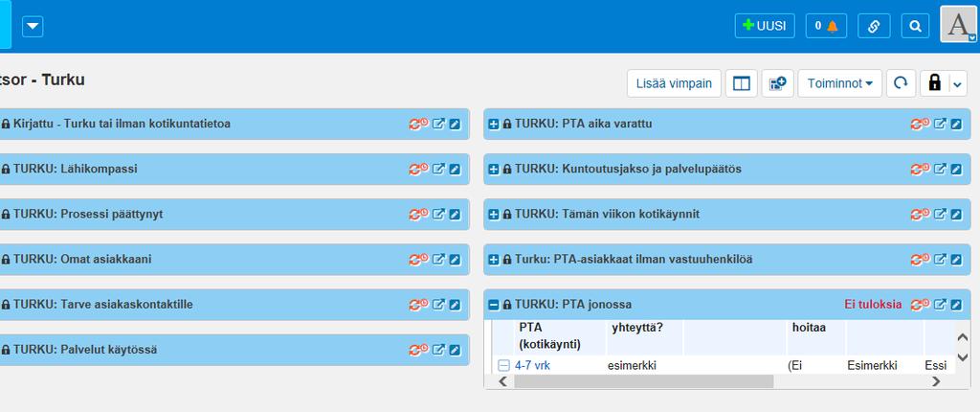Image resolution: width=980 pixels, height=412 pixels.
Task: Open search with the magnifier icon
Action: pos(915,26)
